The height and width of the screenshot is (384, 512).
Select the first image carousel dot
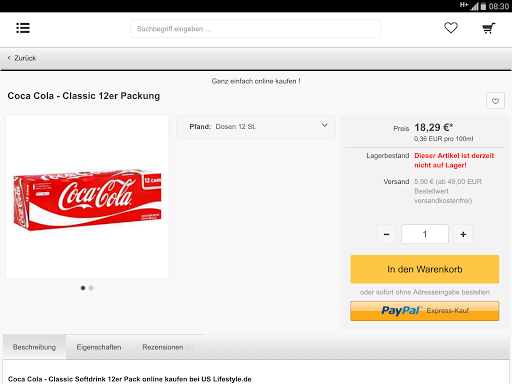coord(83,288)
